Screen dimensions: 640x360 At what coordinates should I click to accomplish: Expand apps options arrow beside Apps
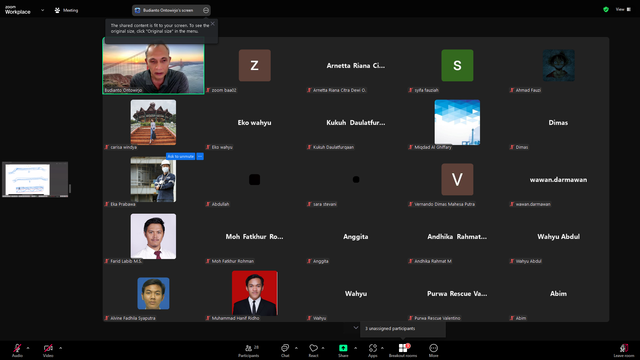click(x=382, y=348)
